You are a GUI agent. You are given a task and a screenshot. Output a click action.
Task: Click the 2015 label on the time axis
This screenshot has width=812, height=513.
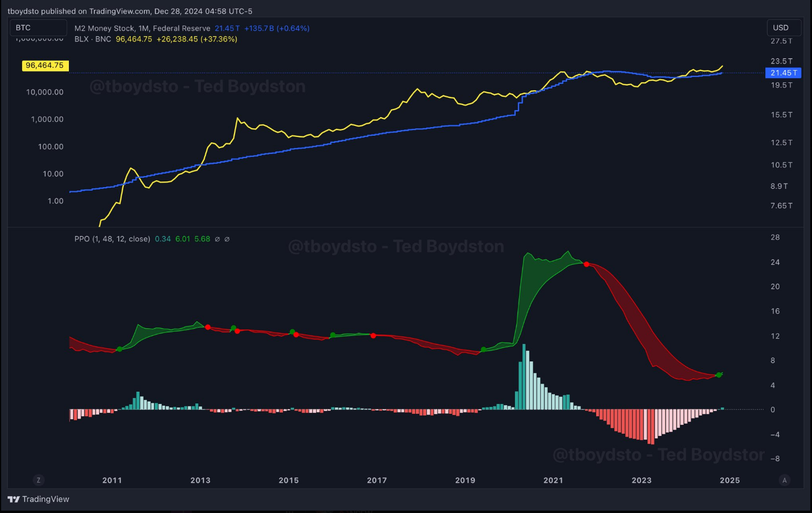tap(289, 480)
